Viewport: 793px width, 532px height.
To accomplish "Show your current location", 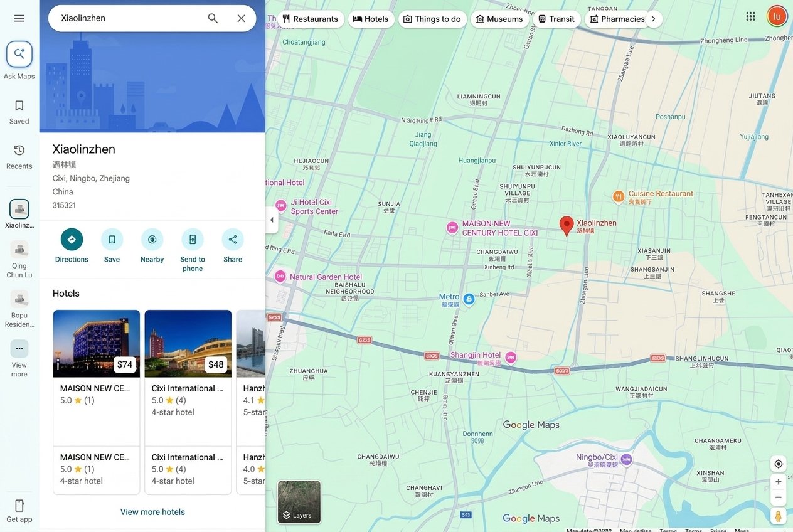I will coord(778,464).
